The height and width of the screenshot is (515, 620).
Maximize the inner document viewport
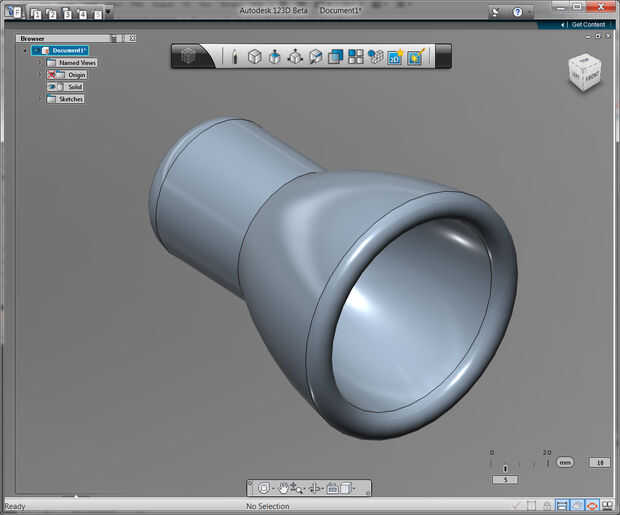(x=598, y=36)
